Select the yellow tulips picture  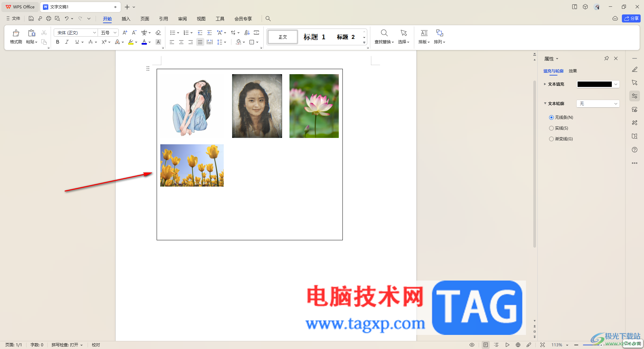point(192,165)
